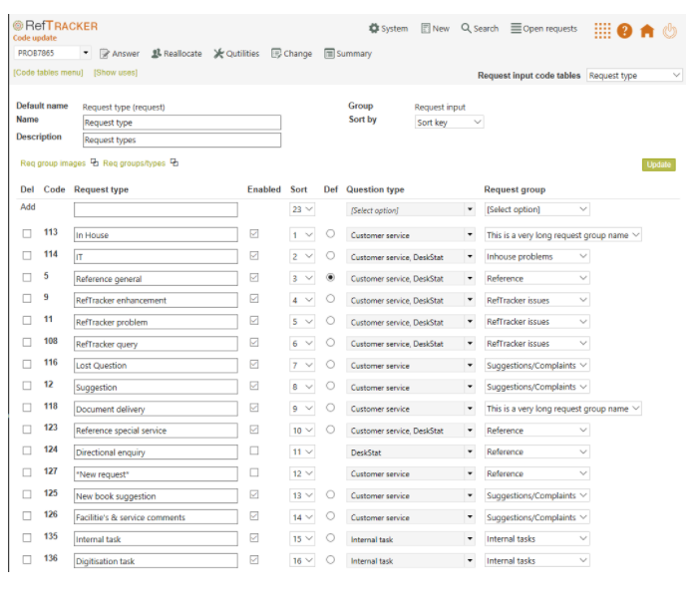
Task: Change Question type for Directional enquiry
Action: coord(410,451)
